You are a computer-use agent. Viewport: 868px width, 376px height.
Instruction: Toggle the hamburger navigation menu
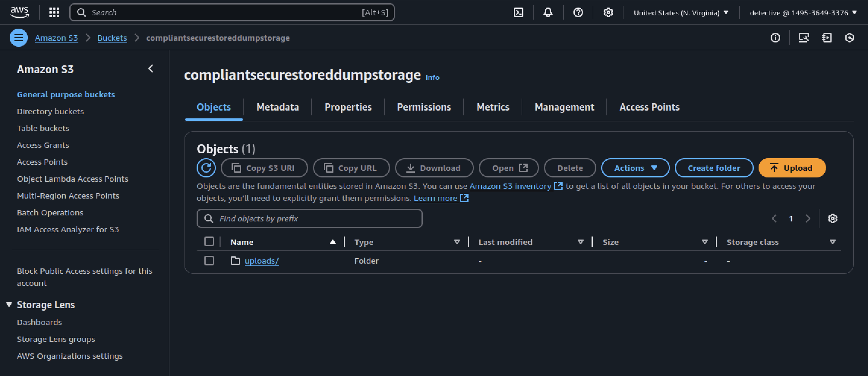(18, 38)
